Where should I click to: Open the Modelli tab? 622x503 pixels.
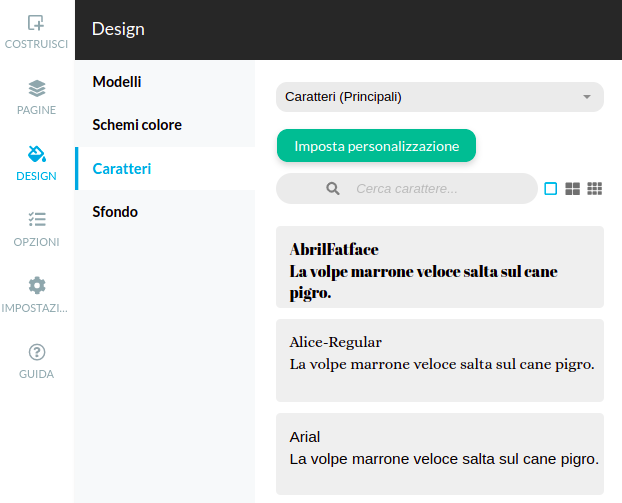[117, 81]
